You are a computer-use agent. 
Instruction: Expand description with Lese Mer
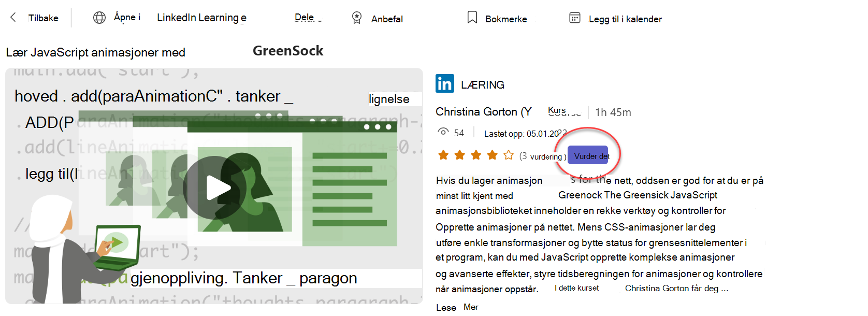point(457,307)
